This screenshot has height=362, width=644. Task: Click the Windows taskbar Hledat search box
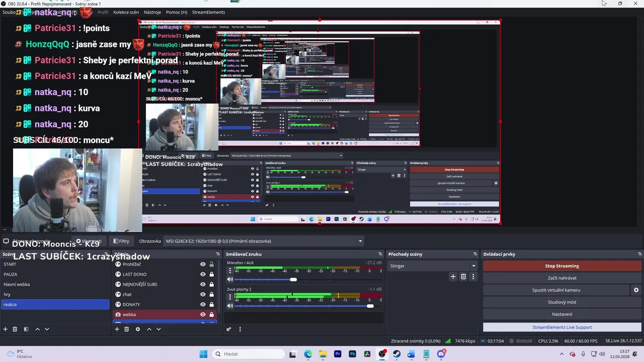click(x=248, y=354)
